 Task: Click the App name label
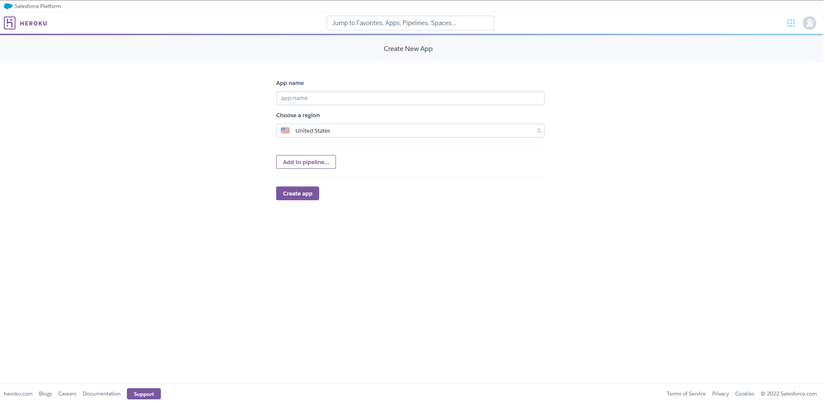click(x=290, y=83)
